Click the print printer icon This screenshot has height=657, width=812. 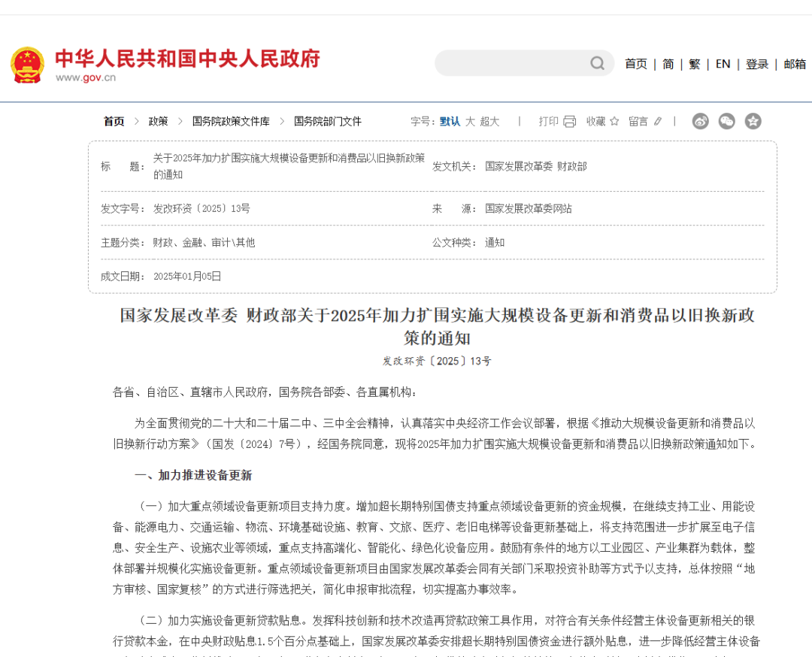569,121
